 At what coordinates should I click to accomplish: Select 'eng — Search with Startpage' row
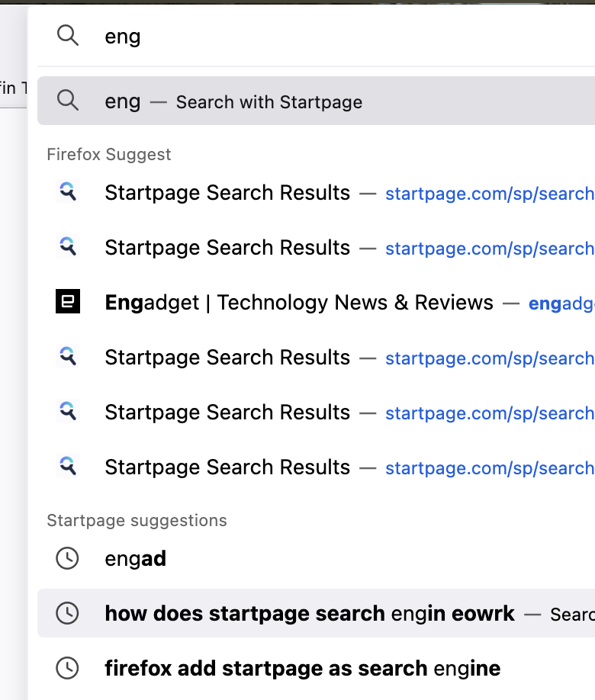click(x=317, y=101)
